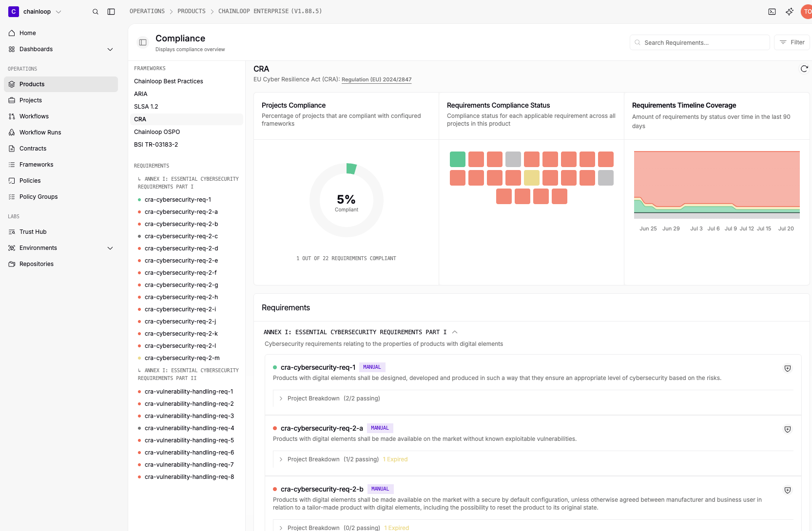Click the AI sparkle icon in top bar
Viewport: 812px width, 531px height.
790,12
